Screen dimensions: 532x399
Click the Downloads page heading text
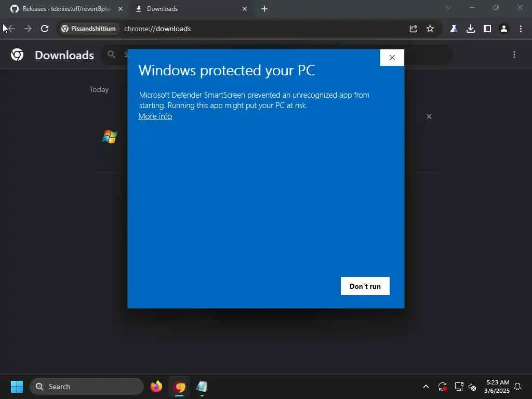pos(64,55)
